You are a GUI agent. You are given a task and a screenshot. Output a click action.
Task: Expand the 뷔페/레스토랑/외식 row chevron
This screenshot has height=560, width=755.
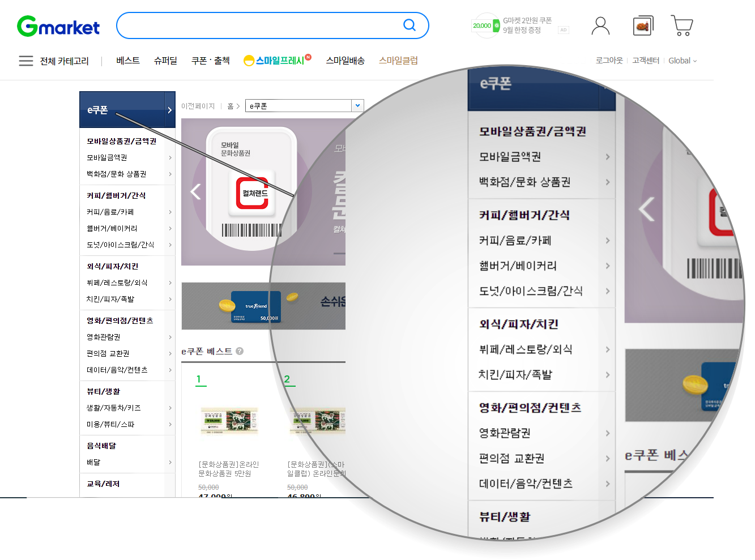point(170,283)
